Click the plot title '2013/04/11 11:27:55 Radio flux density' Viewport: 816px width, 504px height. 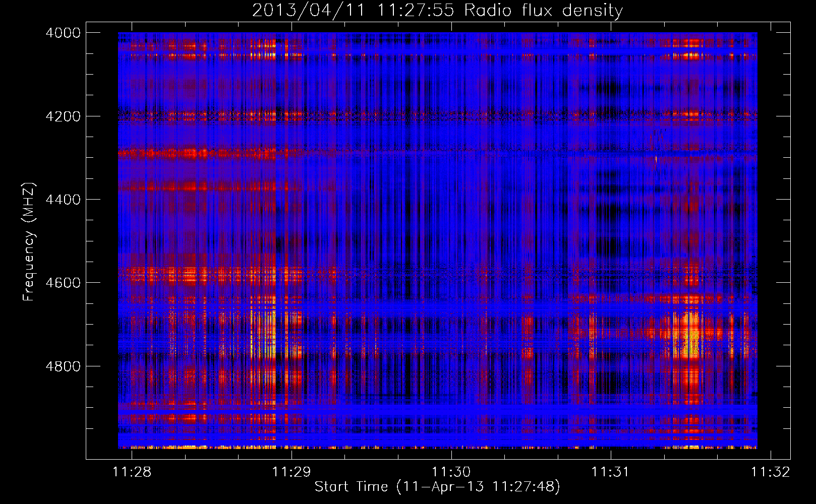[437, 10]
